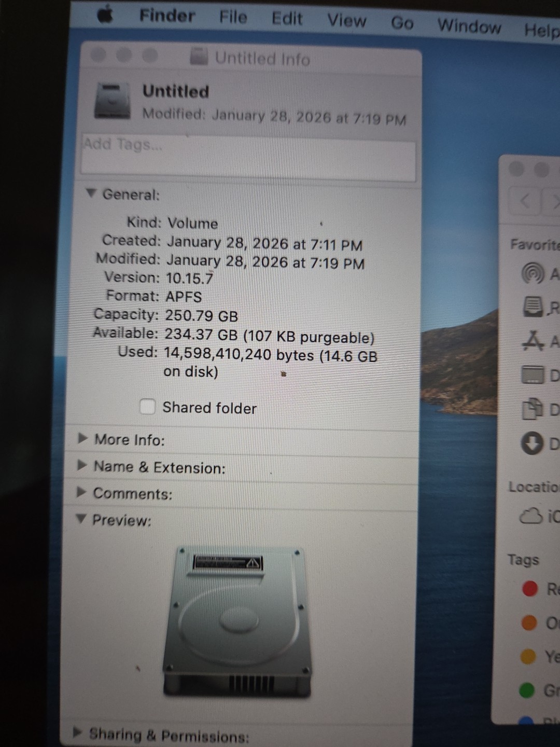Click the Locations heading in Finder sidebar

534,487
